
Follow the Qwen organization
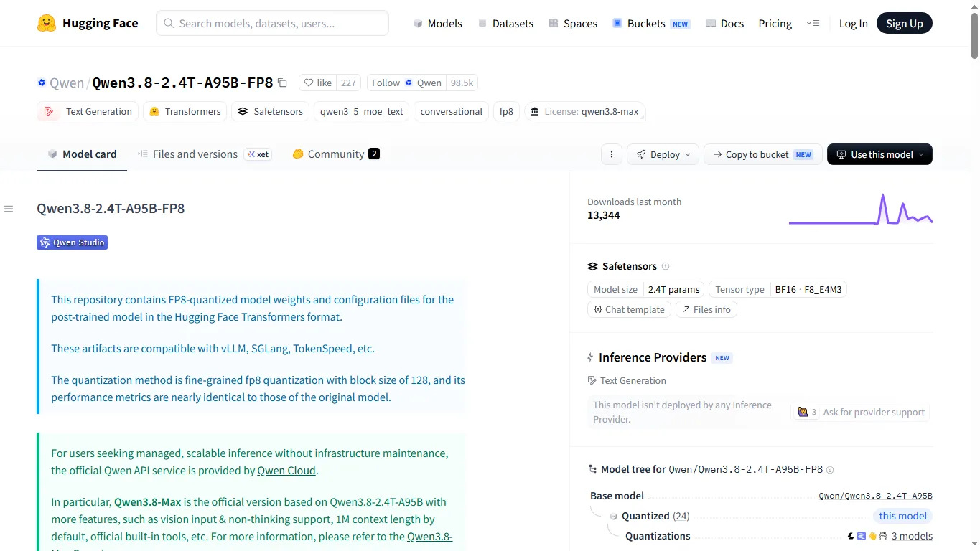pos(406,83)
